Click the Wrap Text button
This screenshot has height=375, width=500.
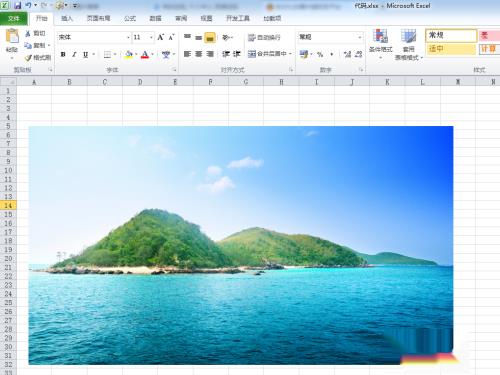[264, 37]
